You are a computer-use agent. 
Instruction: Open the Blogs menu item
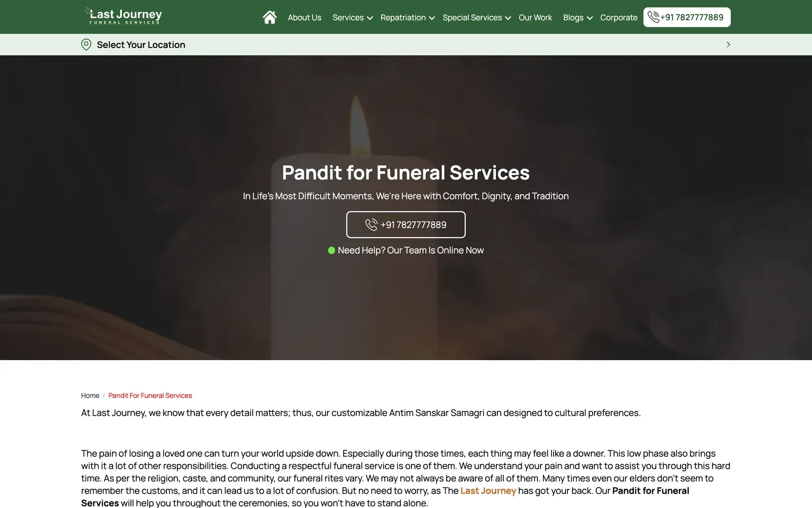[x=573, y=17]
